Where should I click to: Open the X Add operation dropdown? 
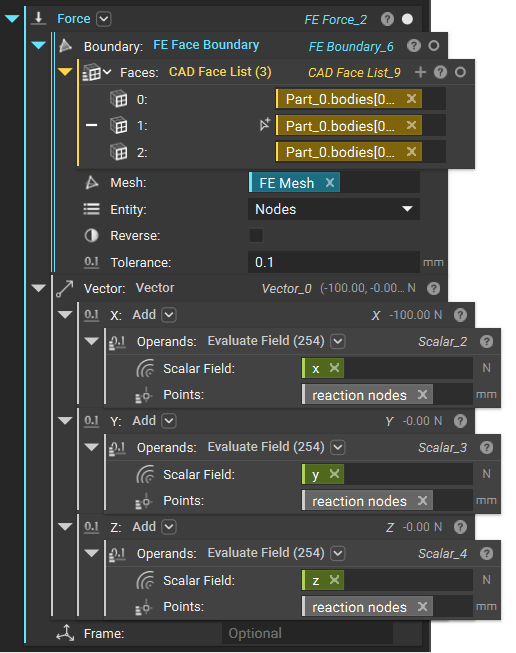[169, 315]
